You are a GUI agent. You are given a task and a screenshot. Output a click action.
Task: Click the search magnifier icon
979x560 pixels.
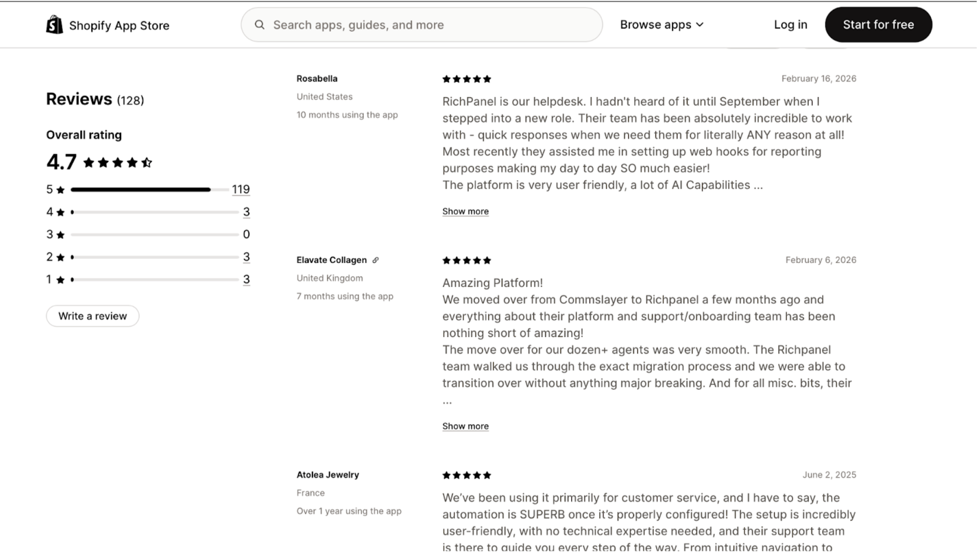click(260, 25)
